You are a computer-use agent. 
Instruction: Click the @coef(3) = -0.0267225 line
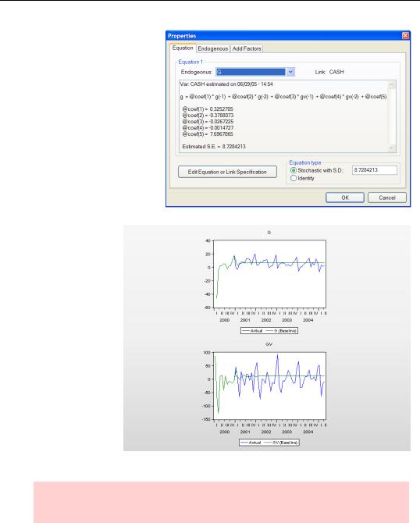click(x=208, y=122)
